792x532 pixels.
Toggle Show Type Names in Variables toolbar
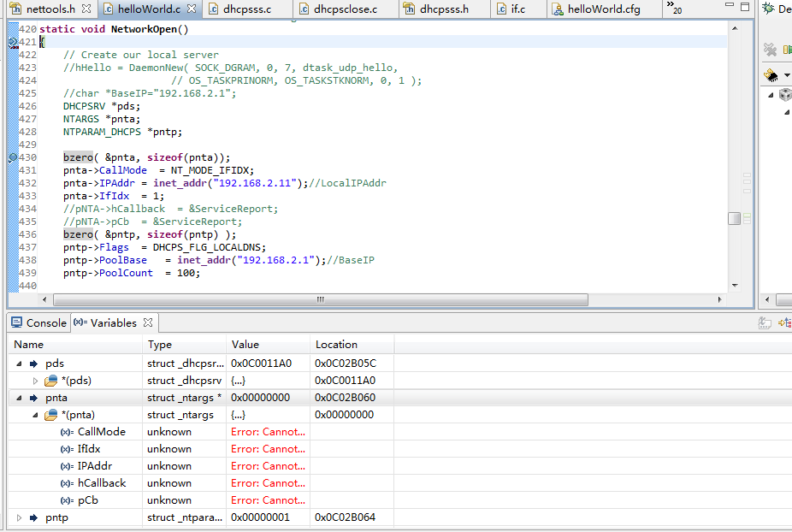pos(765,322)
